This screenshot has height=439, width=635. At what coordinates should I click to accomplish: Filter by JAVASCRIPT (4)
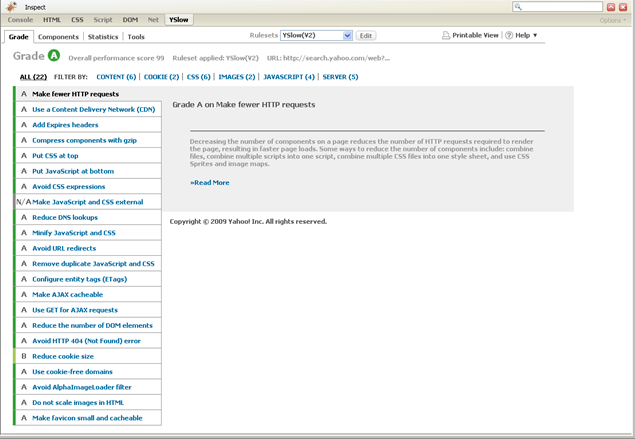click(x=289, y=77)
